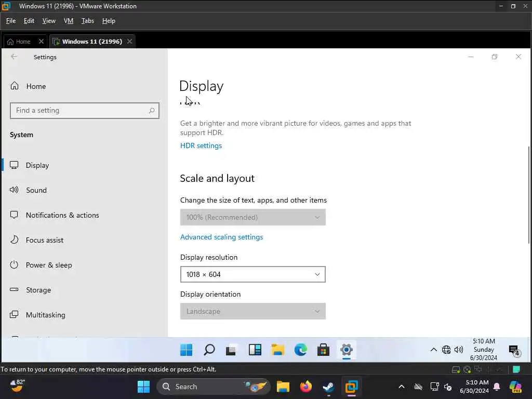Click the VMware status bar CD/DVD icon
The width and height of the screenshot is (532, 399).
[467, 369]
